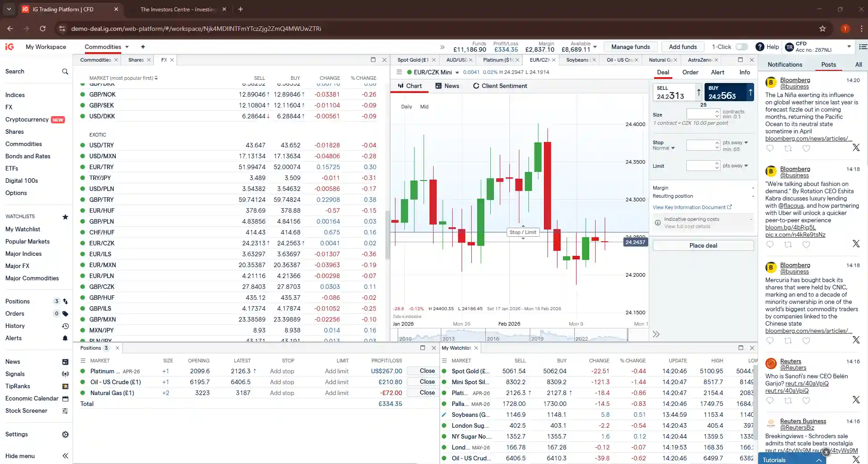Open the chart hamburger menu icon
Screen dimensions: 868x464
399,72
